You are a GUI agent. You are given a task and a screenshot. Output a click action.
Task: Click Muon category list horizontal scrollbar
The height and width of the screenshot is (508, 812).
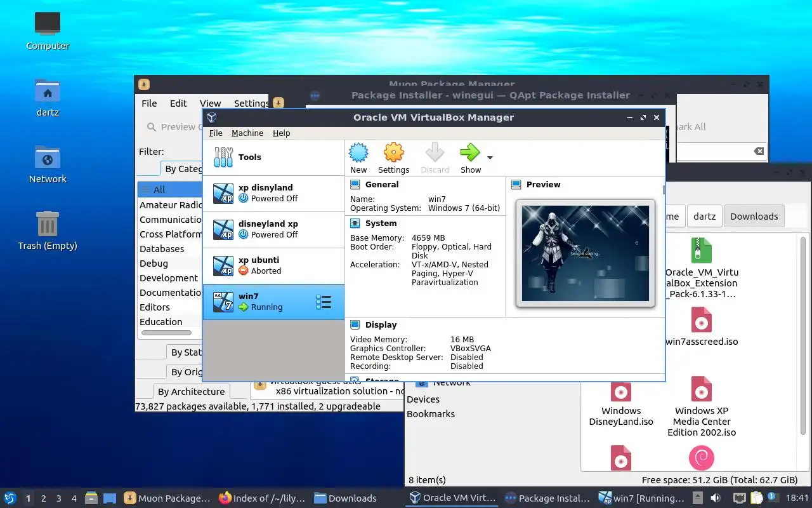166,332
